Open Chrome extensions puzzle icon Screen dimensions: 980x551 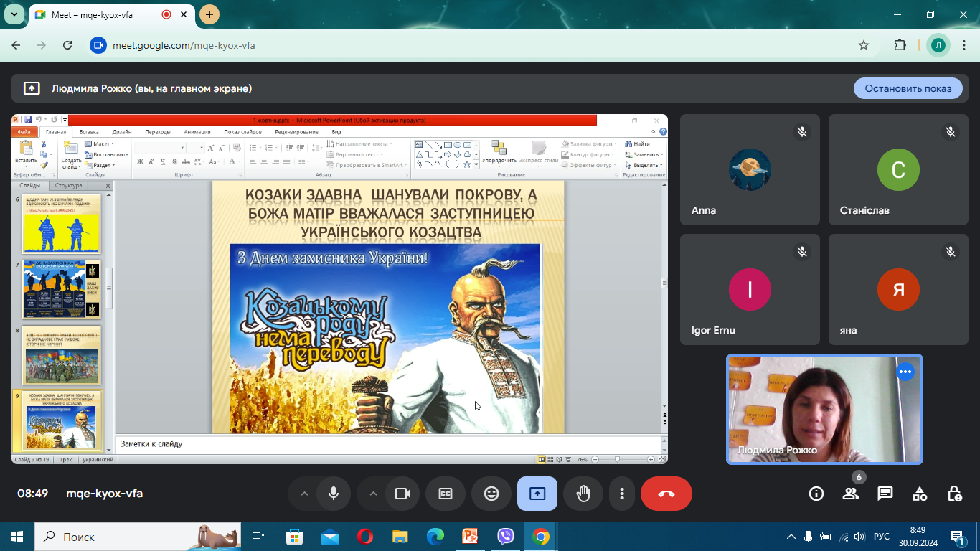point(900,45)
